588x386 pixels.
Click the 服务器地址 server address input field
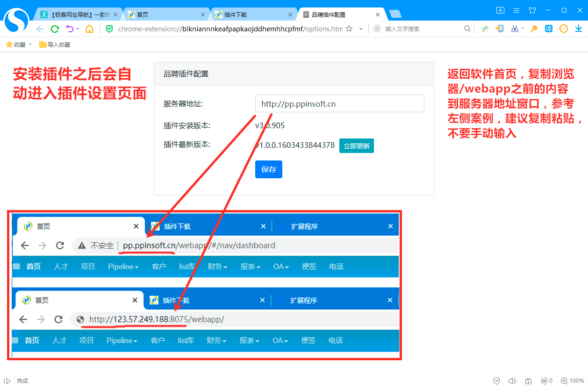tap(339, 103)
